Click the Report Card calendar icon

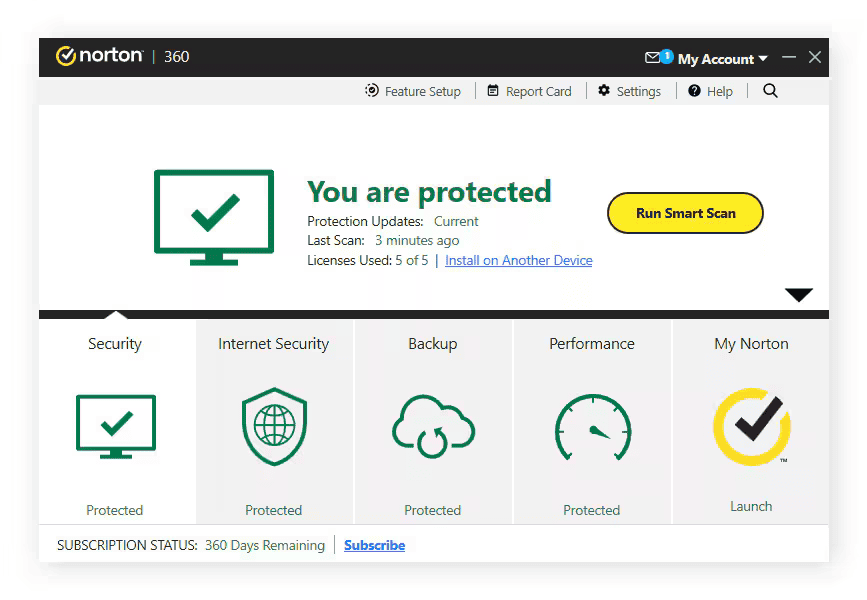pyautogui.click(x=493, y=91)
